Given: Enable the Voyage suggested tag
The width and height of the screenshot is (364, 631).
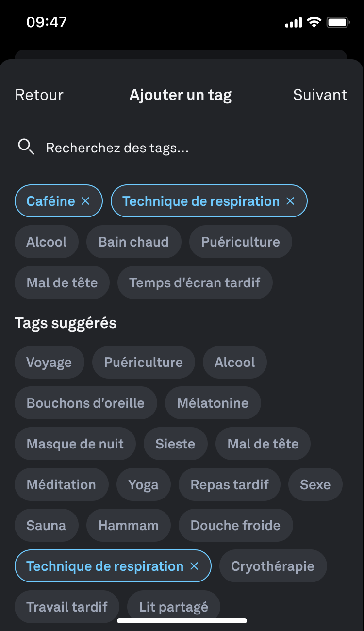Looking at the screenshot, I should 49,362.
